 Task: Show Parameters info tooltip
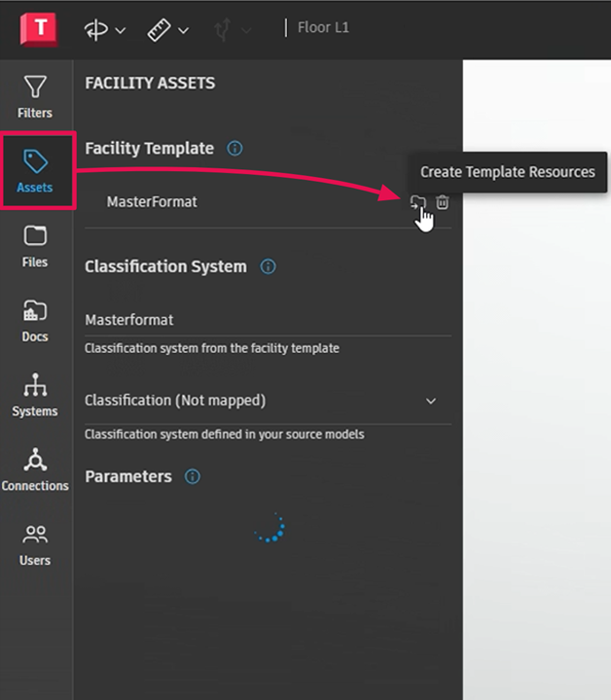coord(193,476)
